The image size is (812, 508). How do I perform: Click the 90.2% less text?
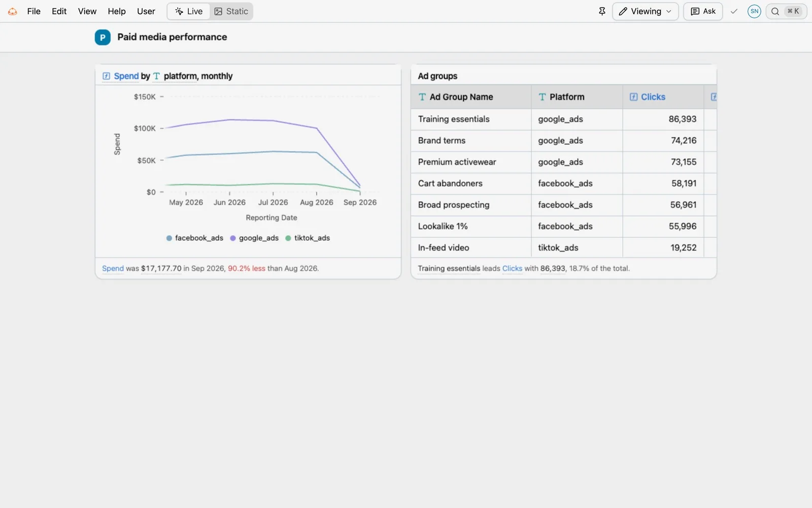tap(247, 268)
